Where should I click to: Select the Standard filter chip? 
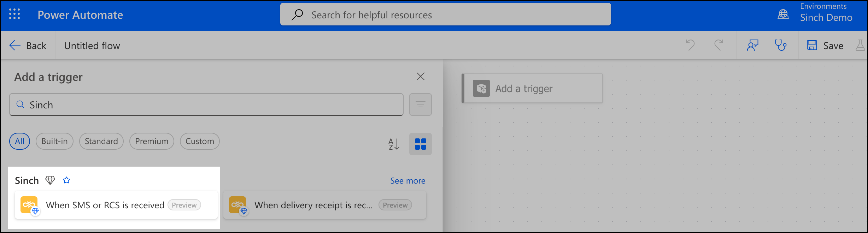pos(101,141)
